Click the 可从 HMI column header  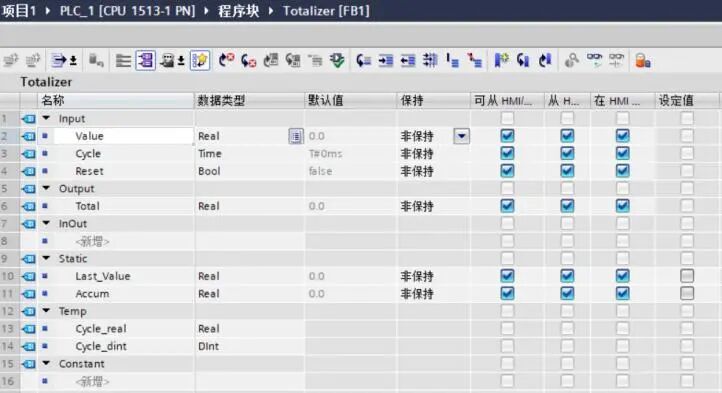(x=507, y=100)
